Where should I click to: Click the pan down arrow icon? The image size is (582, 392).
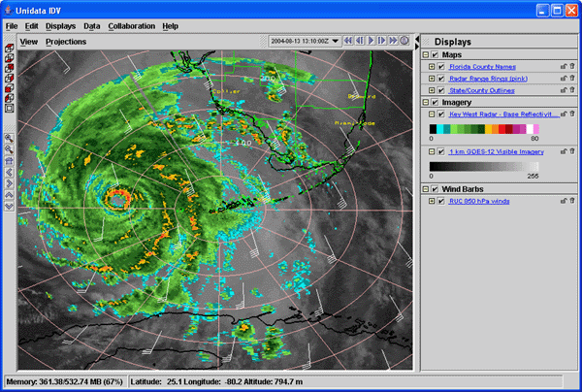click(x=9, y=206)
